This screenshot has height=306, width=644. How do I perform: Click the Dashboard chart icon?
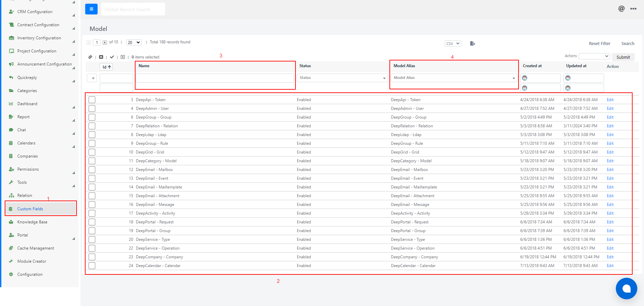coord(11,104)
